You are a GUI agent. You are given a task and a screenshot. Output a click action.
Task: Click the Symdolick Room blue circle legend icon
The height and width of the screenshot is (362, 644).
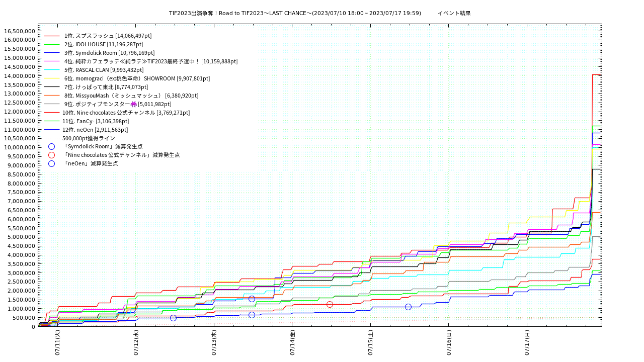(x=51, y=146)
